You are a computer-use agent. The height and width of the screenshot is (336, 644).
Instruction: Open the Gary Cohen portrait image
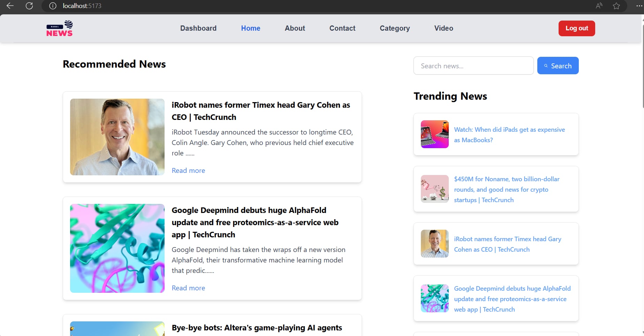coord(117,137)
